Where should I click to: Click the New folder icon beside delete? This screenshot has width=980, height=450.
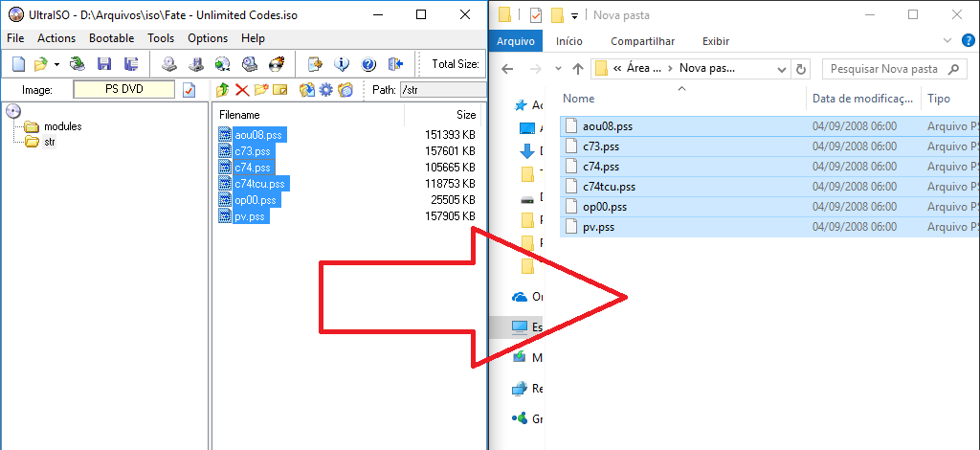click(x=260, y=90)
